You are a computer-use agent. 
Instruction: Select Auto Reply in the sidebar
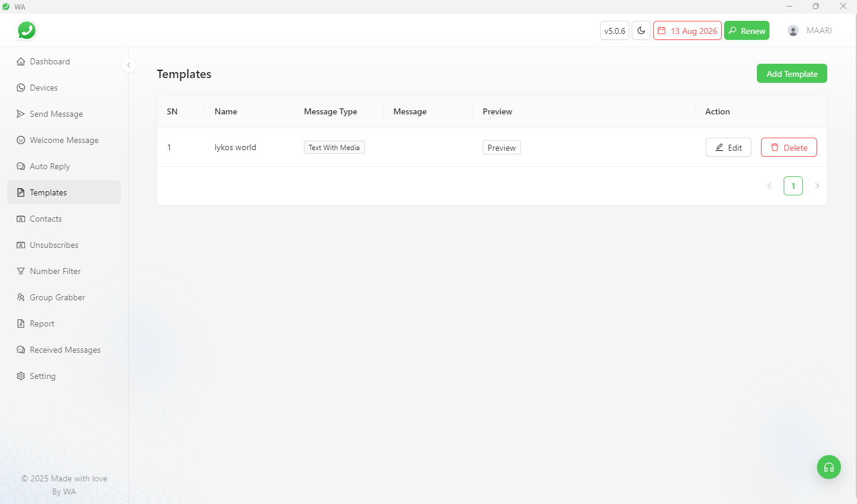49,166
